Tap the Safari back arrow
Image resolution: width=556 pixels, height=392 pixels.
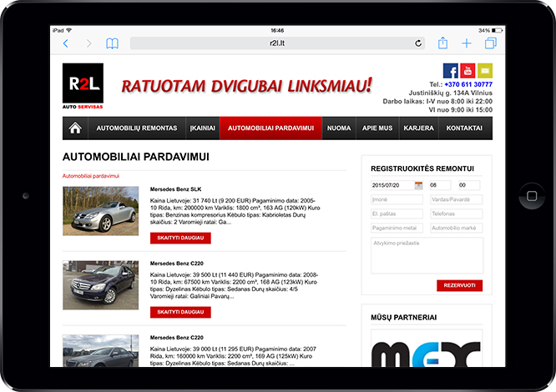[x=66, y=43]
